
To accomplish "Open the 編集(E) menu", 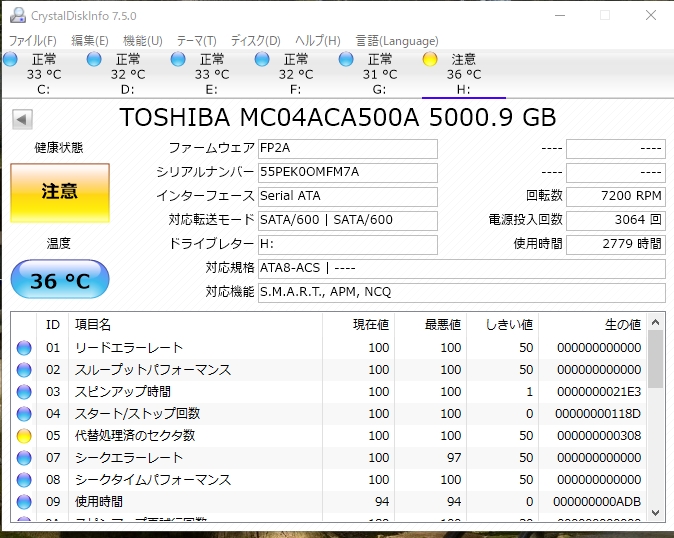I will click(x=89, y=41).
